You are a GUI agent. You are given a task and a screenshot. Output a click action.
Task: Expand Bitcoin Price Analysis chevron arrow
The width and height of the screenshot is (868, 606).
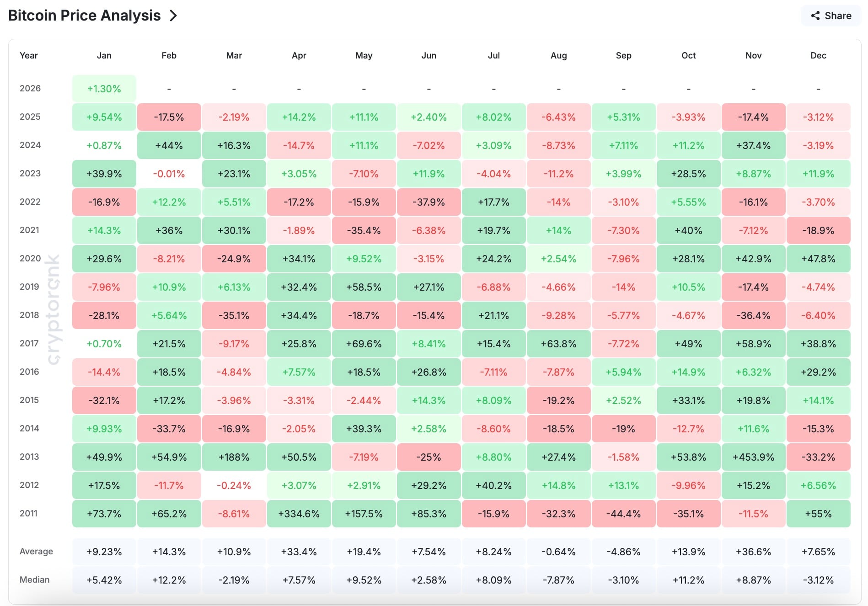(x=173, y=16)
